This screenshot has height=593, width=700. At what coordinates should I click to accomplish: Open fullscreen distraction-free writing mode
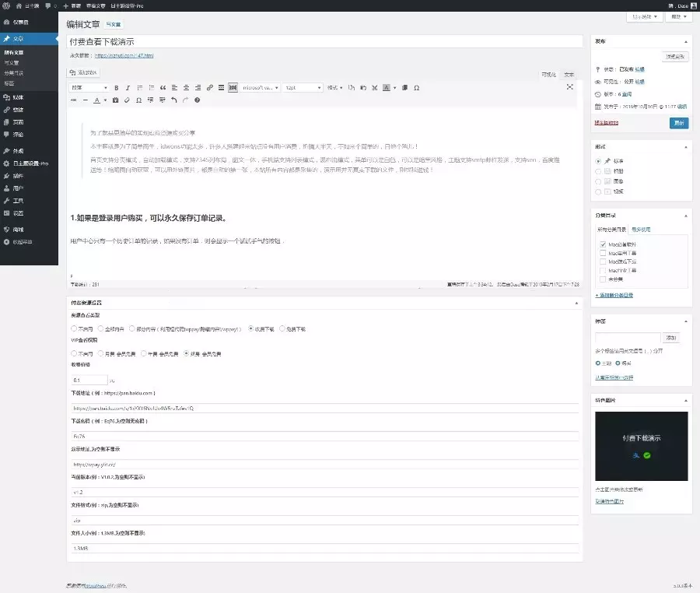pos(570,87)
